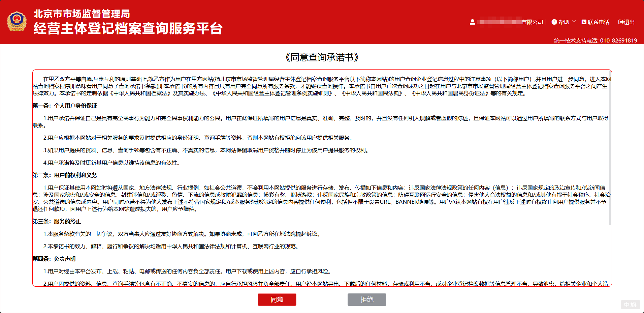
Task: Select 联系电话 in the header menu
Action: [598, 22]
